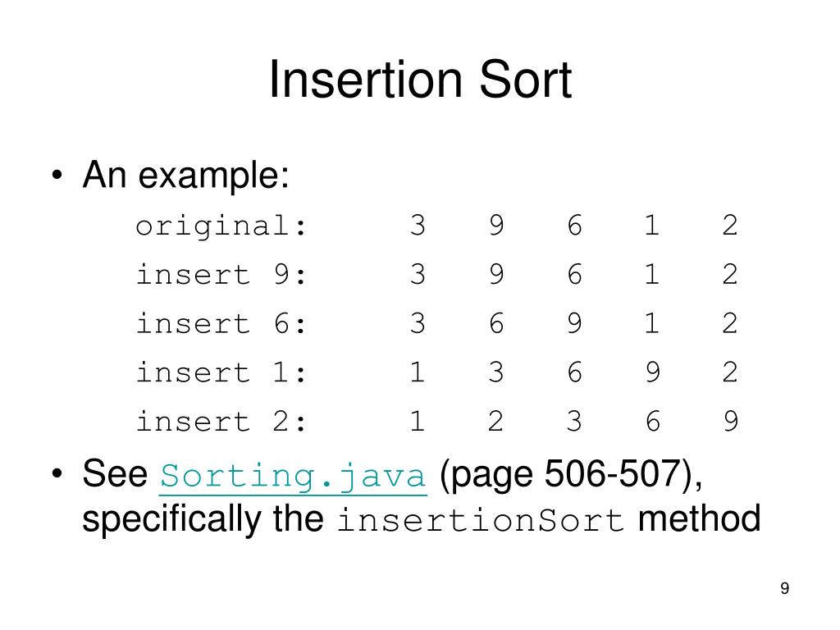Click the last 2 in original row
Image resolution: width=840 pixels, height=630 pixels.
pos(729,225)
